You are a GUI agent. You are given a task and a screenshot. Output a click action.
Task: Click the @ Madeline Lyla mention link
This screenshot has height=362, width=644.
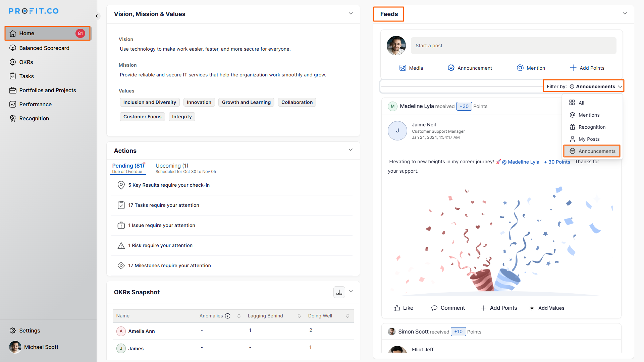point(521,162)
